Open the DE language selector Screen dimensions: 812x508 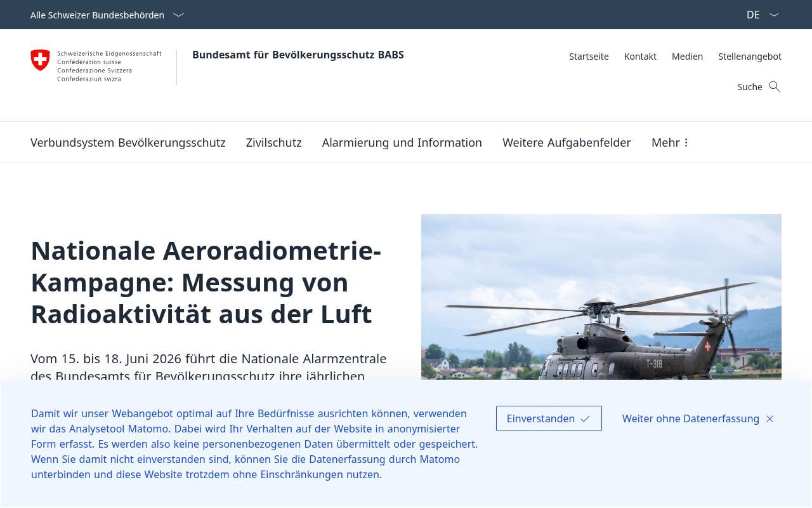[x=763, y=15]
